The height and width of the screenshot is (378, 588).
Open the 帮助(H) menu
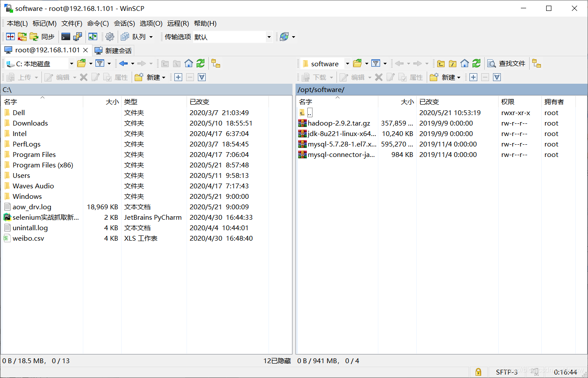pyautogui.click(x=205, y=24)
